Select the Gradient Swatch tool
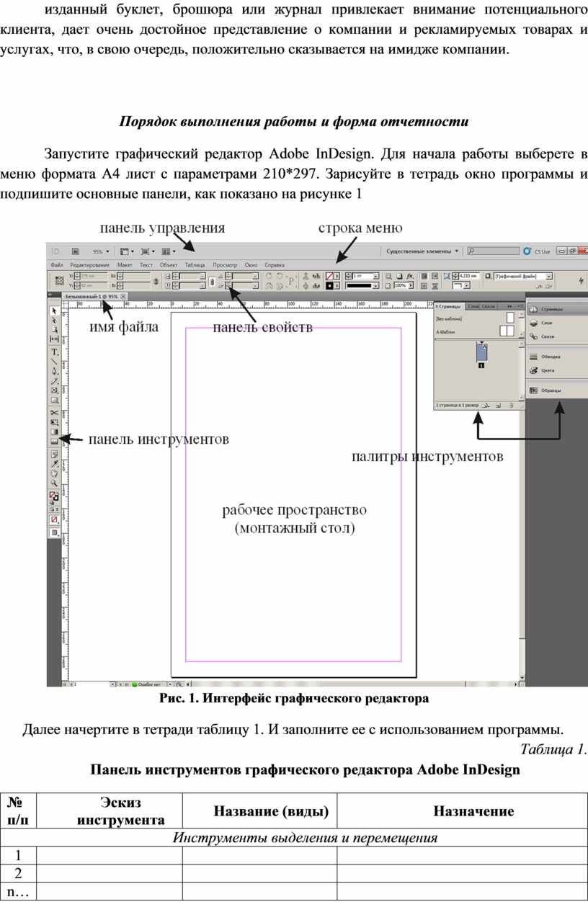This screenshot has height=902, width=588. tap(54, 431)
